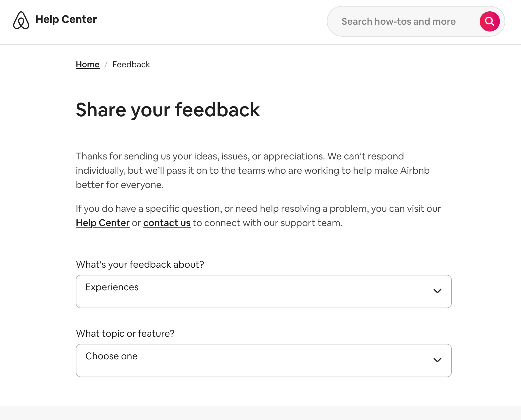Navigate to Home via the breadcrumb
This screenshot has width=521, height=420.
(x=87, y=64)
